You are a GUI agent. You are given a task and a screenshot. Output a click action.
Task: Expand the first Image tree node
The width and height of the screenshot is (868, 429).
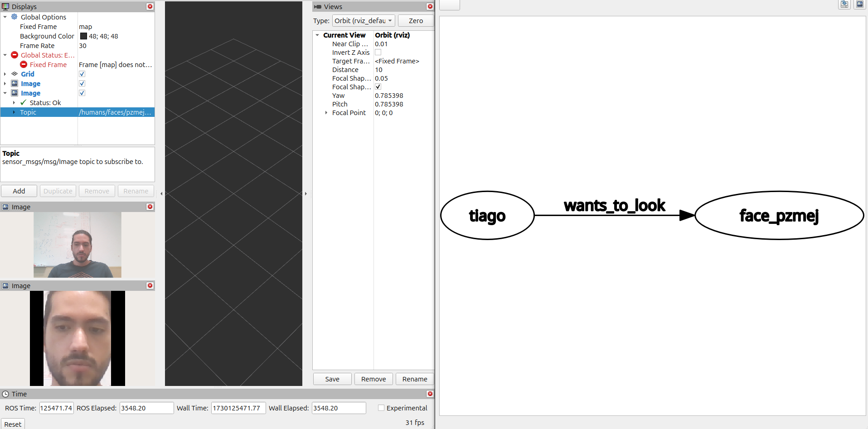point(5,83)
